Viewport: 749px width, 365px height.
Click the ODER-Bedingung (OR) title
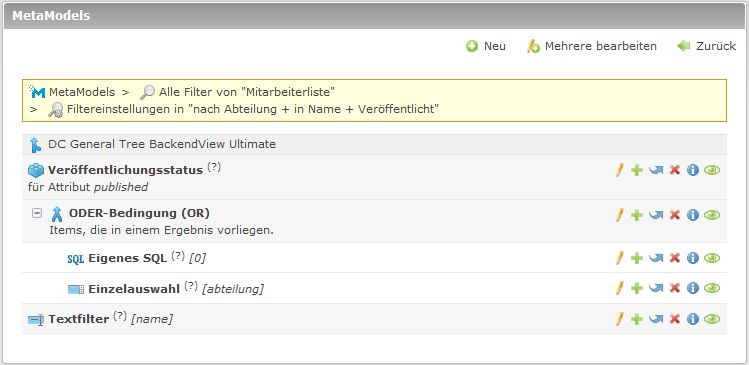click(139, 213)
